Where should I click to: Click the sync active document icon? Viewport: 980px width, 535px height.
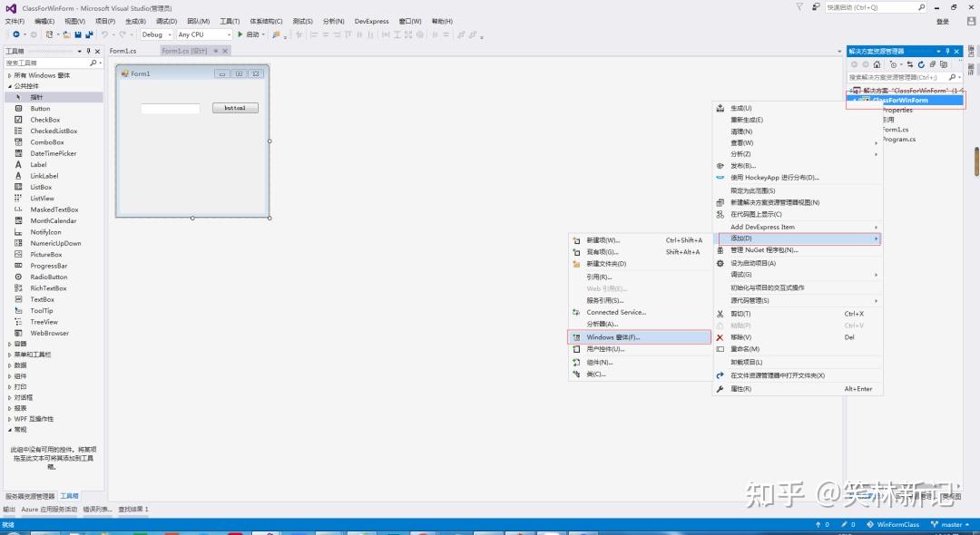pos(910,64)
